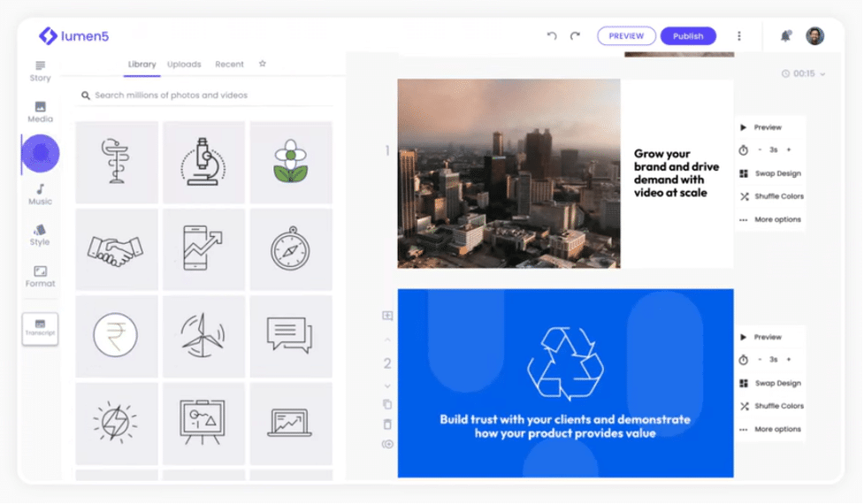Open the Media panel in sidebar
864x504 pixels.
pos(40,111)
